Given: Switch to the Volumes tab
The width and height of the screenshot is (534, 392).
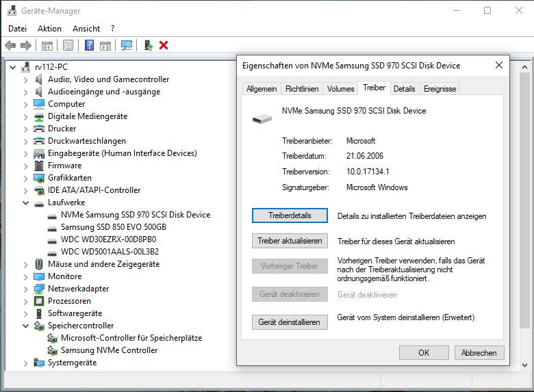Looking at the screenshot, I should (340, 89).
